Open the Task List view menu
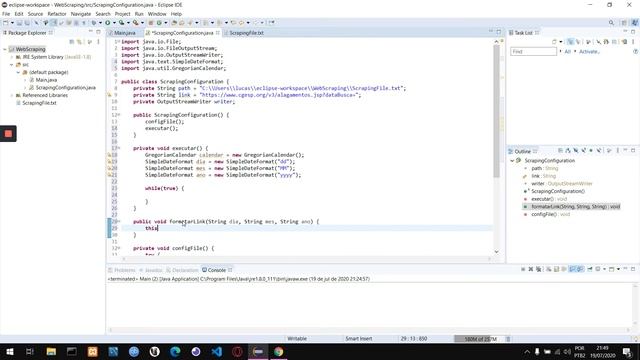 pos(633,41)
